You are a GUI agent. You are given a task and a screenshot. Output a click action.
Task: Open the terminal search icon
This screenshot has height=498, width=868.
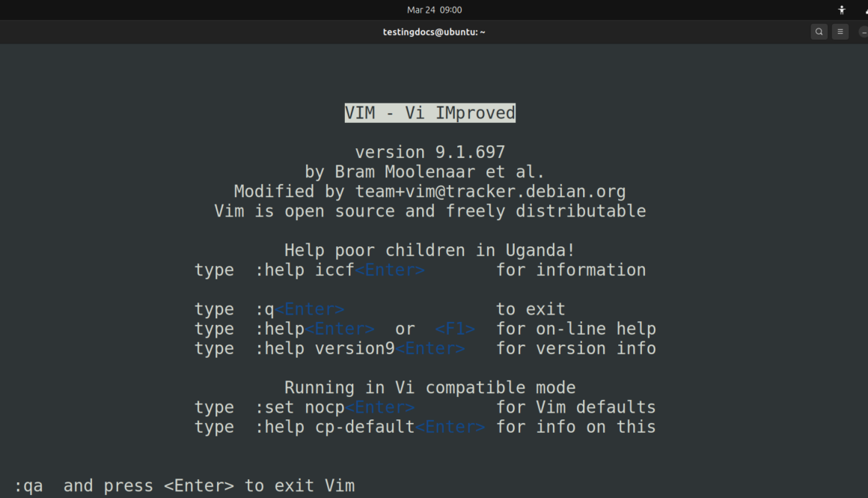point(819,32)
